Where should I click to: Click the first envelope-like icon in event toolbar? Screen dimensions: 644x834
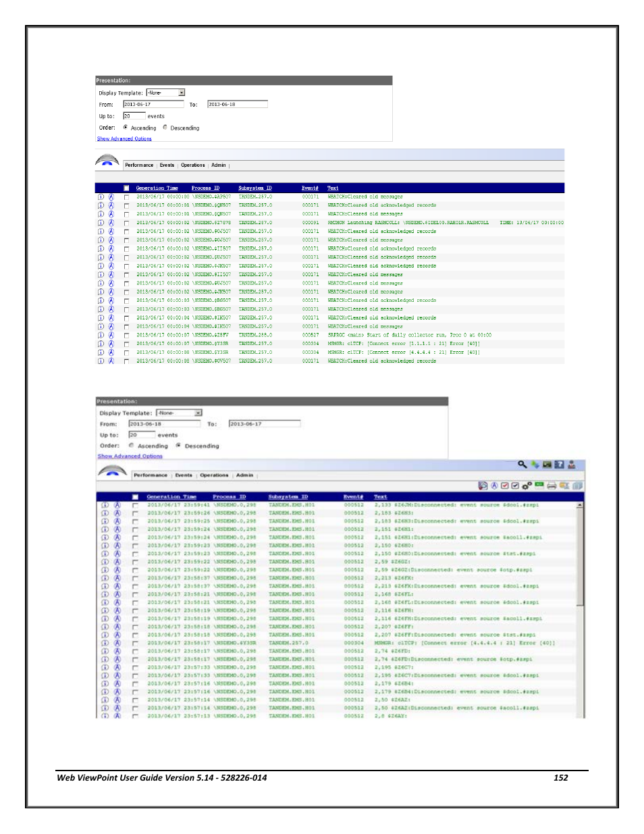(x=483, y=486)
